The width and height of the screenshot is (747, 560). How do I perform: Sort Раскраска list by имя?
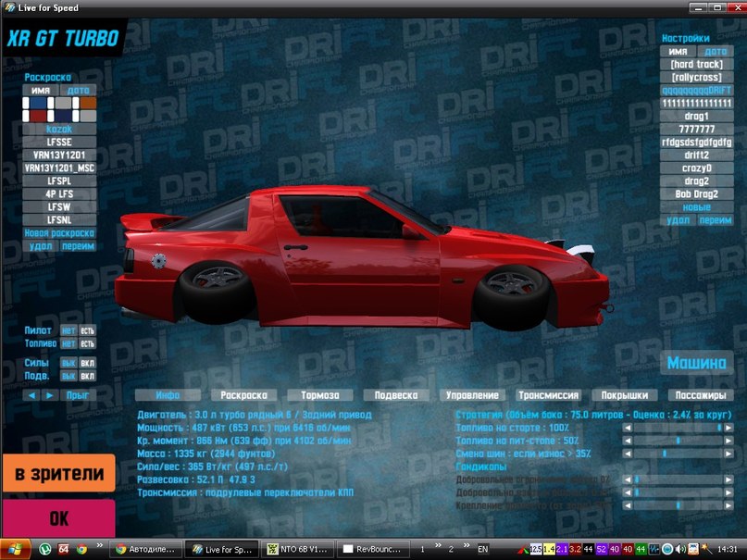41,91
